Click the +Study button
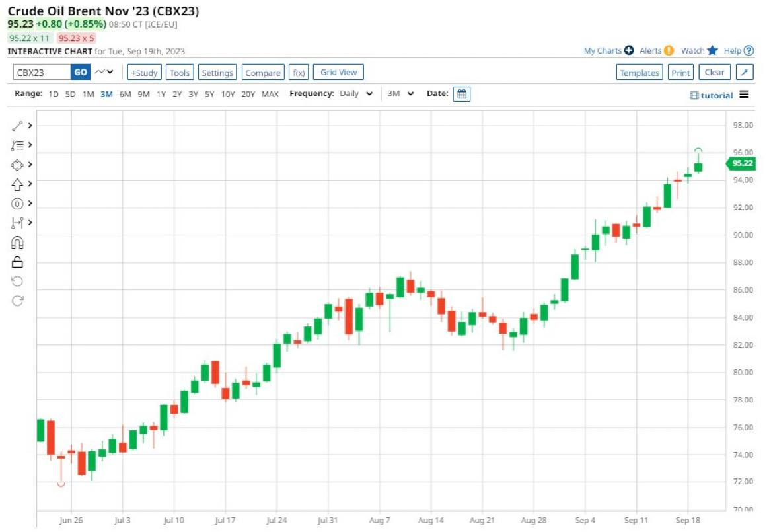Viewport: 769px width, 532px height. (143, 73)
